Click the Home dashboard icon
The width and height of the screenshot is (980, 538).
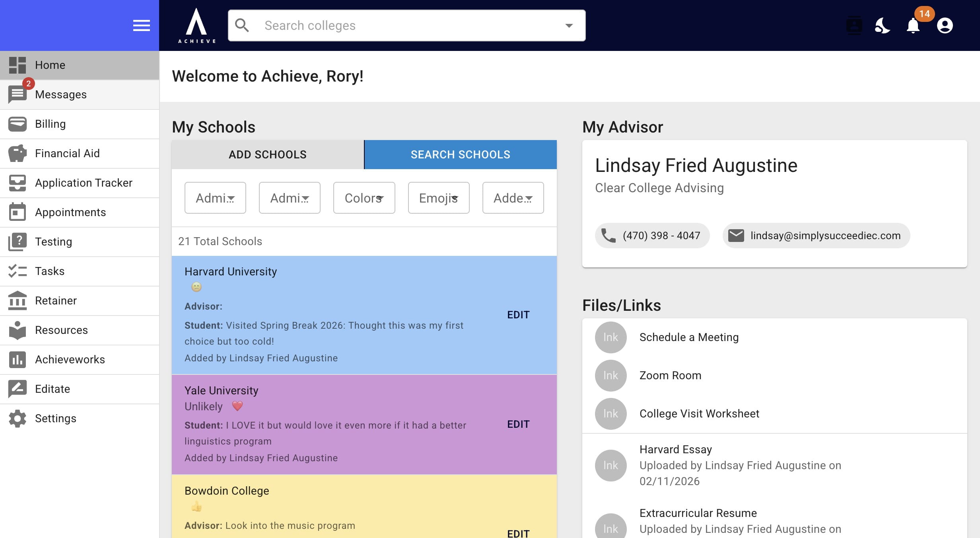(x=17, y=65)
